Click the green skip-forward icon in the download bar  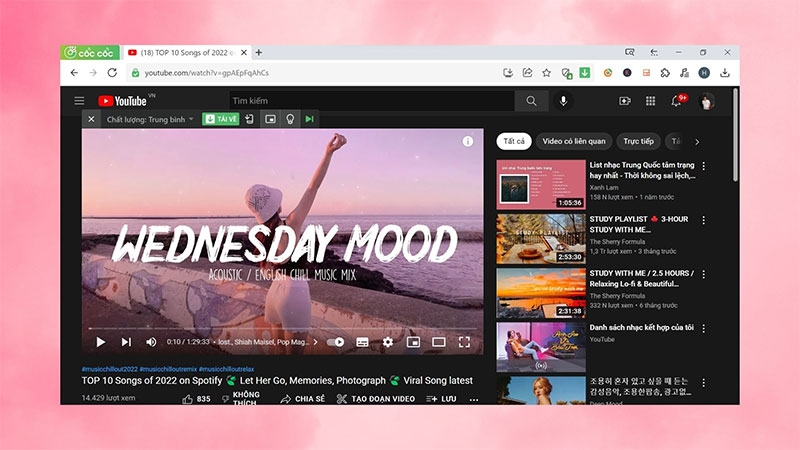pos(309,119)
